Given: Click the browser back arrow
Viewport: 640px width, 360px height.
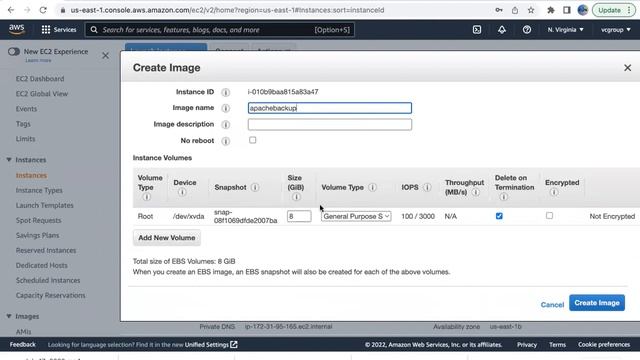Looking at the screenshot, I should 11,10.
